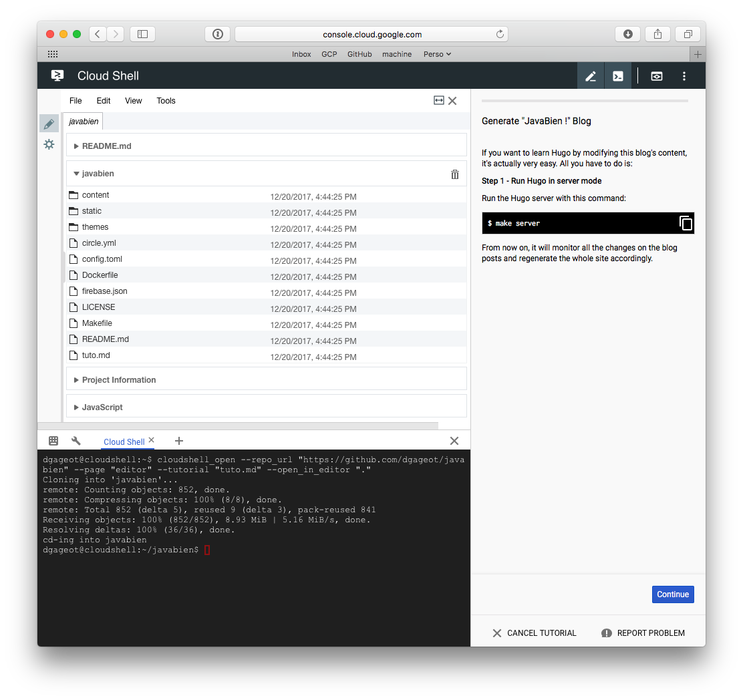Delete the javabien workspace with trash icon
The image size is (743, 700).
click(x=455, y=174)
